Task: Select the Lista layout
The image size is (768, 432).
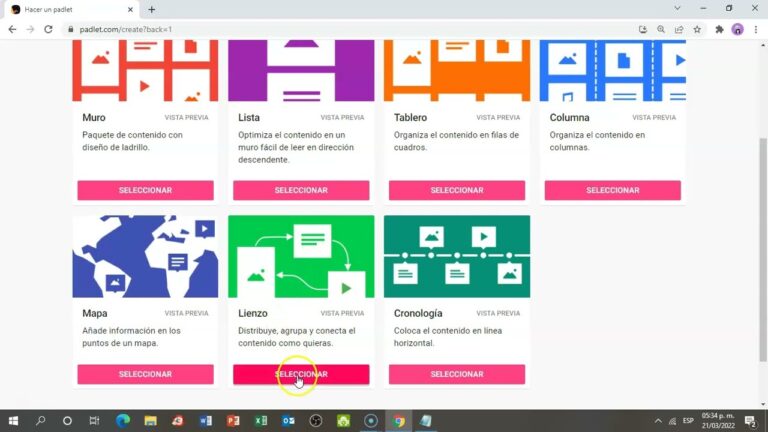Action: tap(301, 190)
